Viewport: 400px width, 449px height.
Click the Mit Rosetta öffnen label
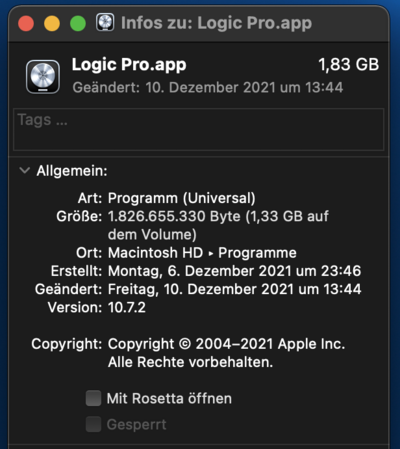click(169, 398)
